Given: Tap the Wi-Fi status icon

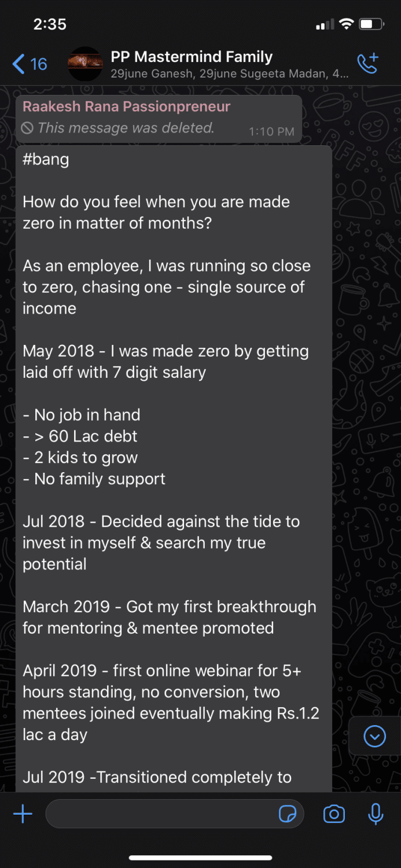Looking at the screenshot, I should click(347, 24).
